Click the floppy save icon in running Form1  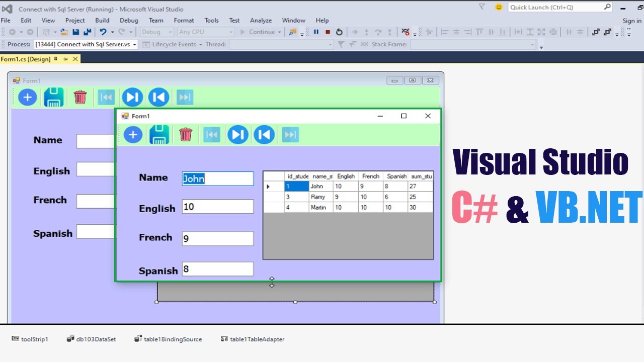(159, 135)
